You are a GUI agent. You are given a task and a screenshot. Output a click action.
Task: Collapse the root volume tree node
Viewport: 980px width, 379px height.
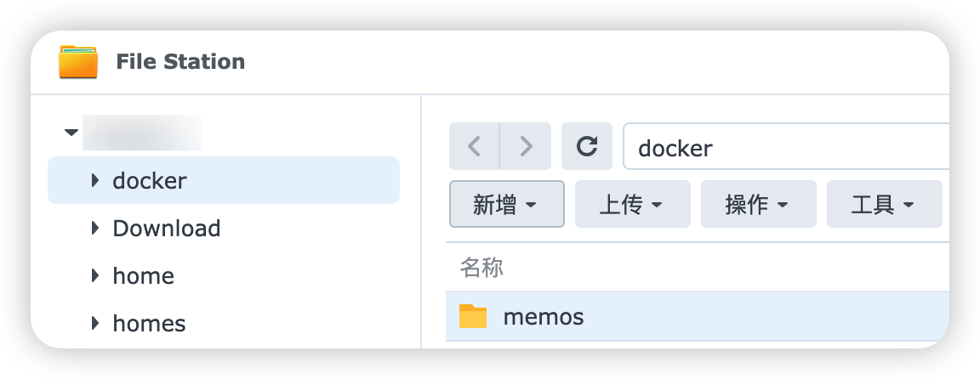(x=71, y=133)
